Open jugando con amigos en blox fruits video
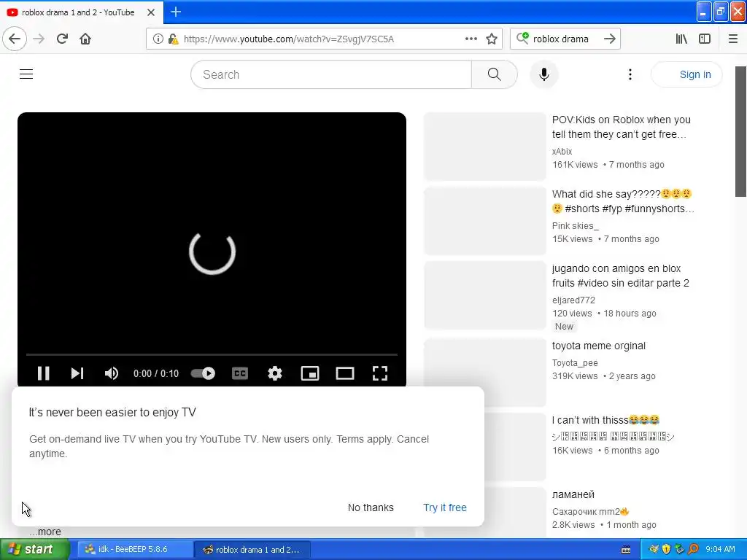The height and width of the screenshot is (560, 747). click(620, 275)
